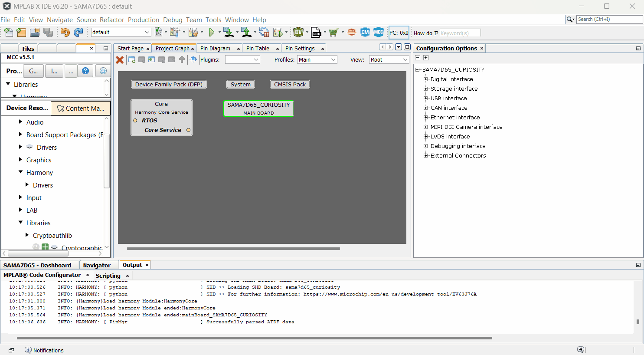Open the Navigator tab
The width and height of the screenshot is (644, 355).
97,265
